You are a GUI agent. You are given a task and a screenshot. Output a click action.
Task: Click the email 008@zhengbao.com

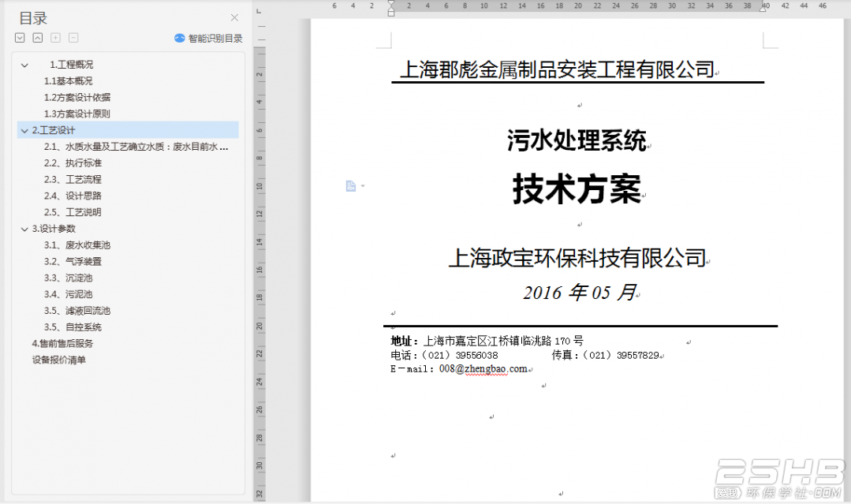click(483, 369)
